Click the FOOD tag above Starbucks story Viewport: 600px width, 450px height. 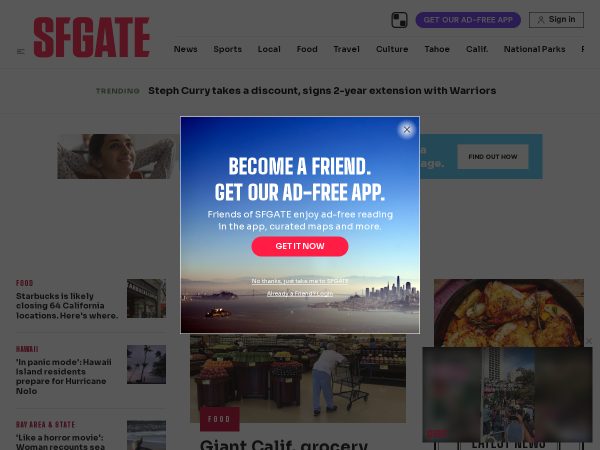point(24,283)
